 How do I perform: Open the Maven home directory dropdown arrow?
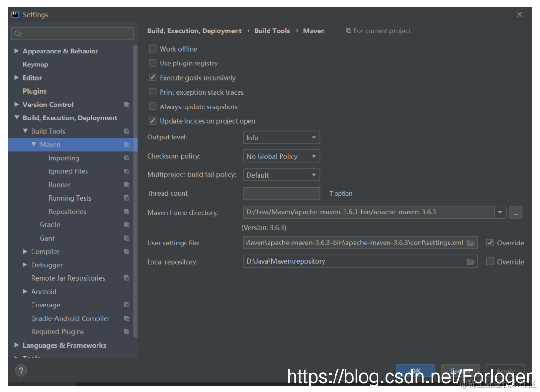pos(500,212)
